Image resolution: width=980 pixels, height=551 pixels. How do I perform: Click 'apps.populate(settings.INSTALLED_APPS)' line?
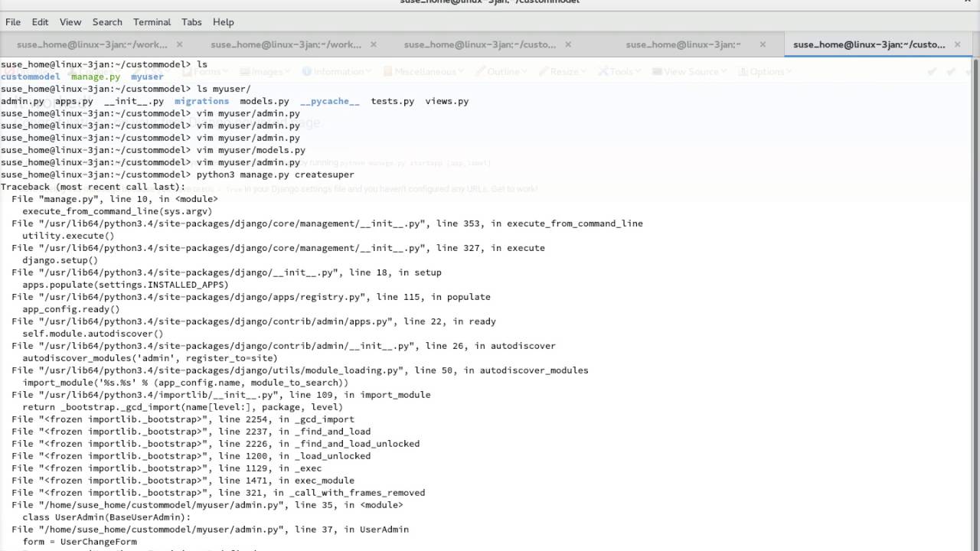click(126, 285)
